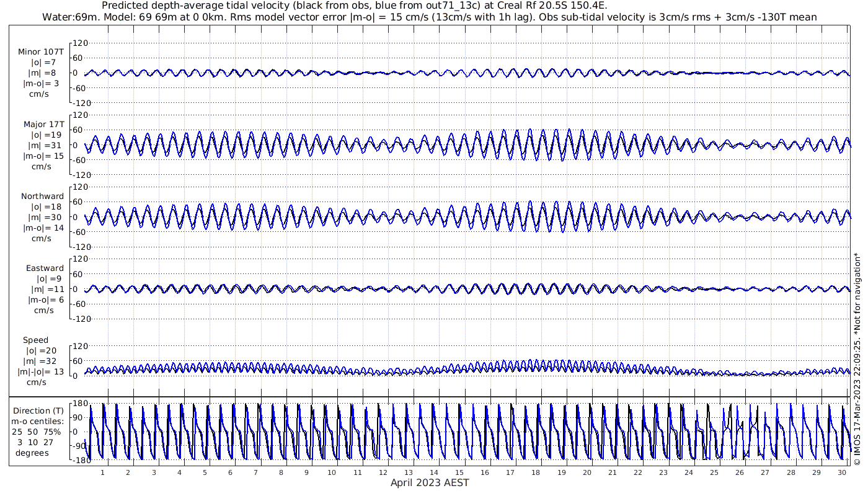The image size is (868, 496).
Task: Click the '|m-o|= 3' value in Minor panel
Action: 42,84
